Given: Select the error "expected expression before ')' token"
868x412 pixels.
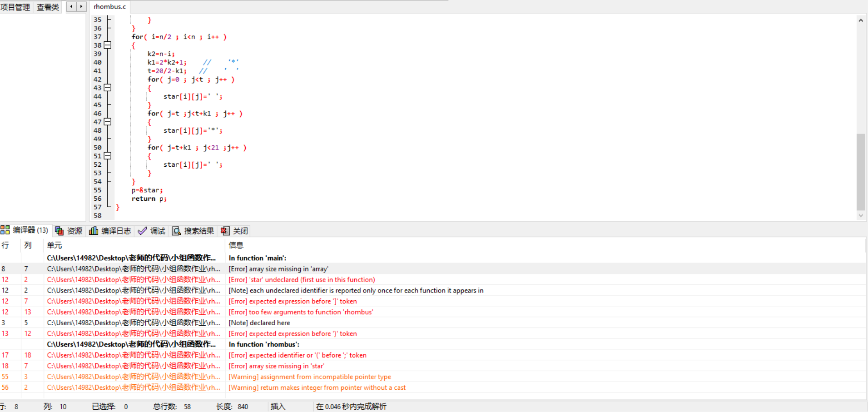Looking at the screenshot, I should pyautogui.click(x=432, y=333).
